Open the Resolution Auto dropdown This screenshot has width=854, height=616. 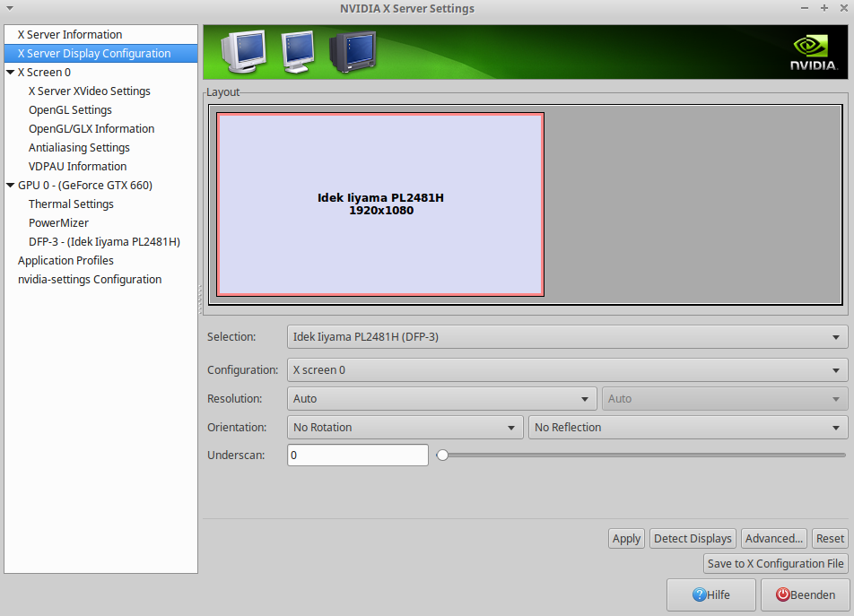441,399
